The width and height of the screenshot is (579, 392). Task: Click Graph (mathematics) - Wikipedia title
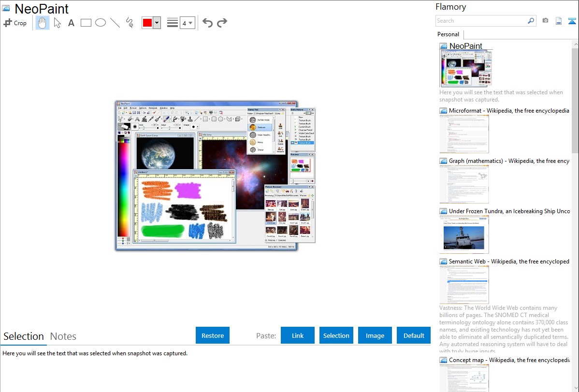click(x=509, y=161)
